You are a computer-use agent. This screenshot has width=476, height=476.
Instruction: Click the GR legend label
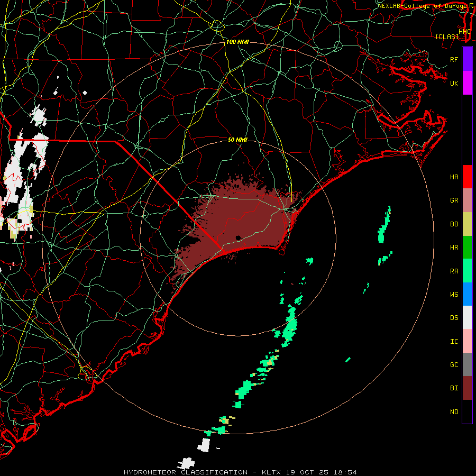click(x=454, y=200)
